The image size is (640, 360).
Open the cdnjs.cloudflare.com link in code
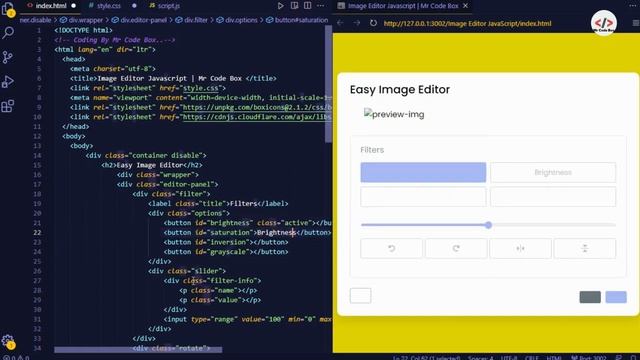pos(257,117)
